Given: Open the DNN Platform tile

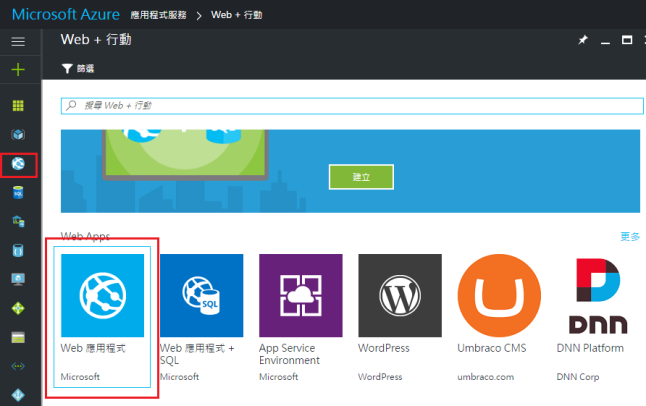Looking at the screenshot, I should tap(598, 317).
